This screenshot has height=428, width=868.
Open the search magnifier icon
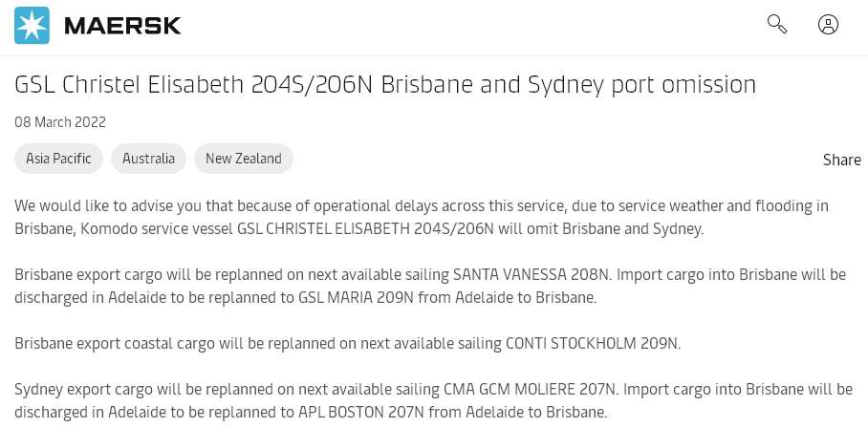click(x=777, y=25)
